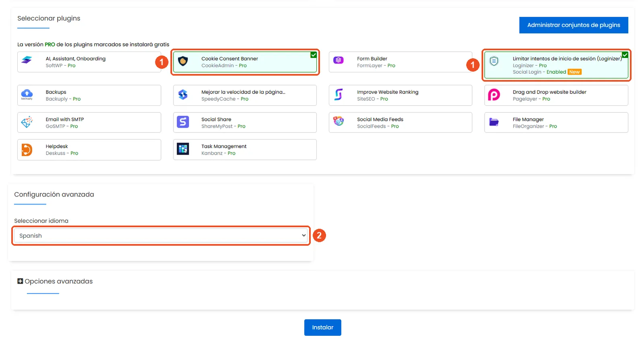The width and height of the screenshot is (644, 339).
Task: Click the ShareMyPost Social Share icon
Action: click(x=183, y=122)
